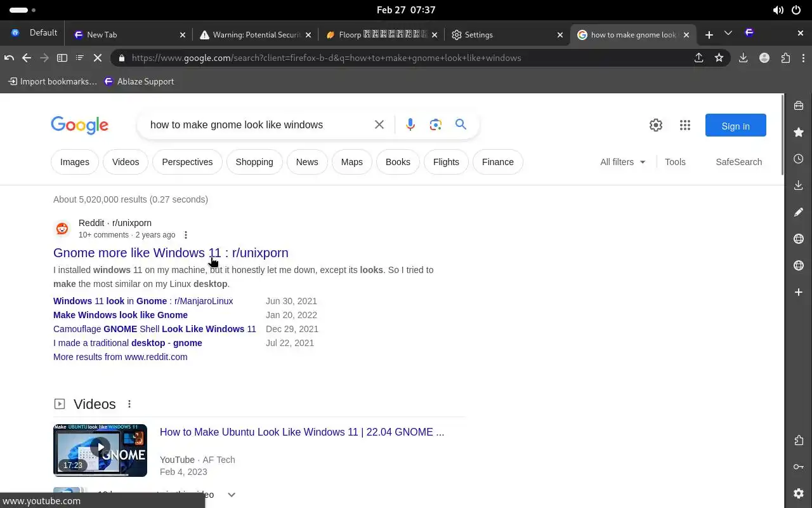This screenshot has height=508, width=812.
Task: Open the Google apps grid
Action: tap(684, 125)
